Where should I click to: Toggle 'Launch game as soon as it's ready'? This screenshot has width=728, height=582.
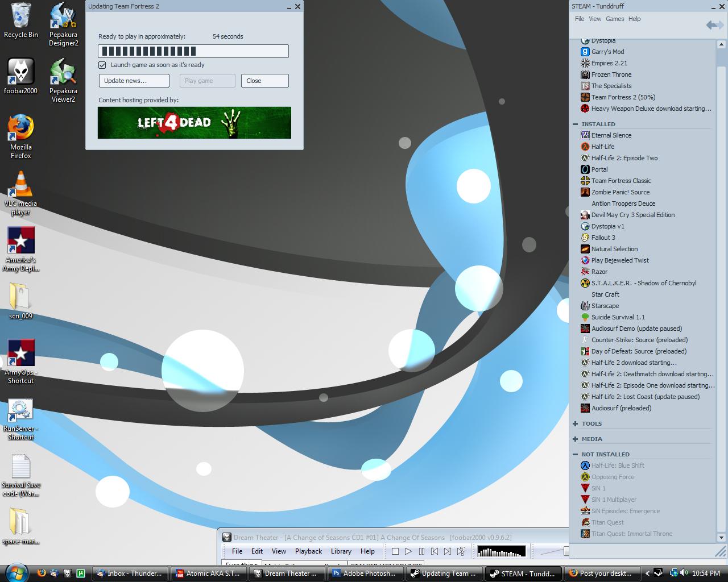tap(102, 65)
